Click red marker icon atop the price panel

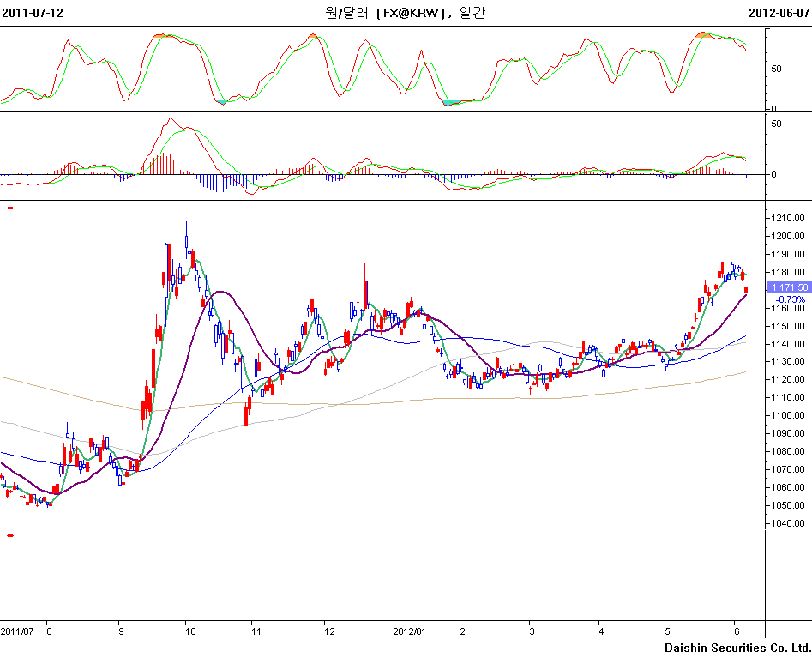click(x=10, y=208)
